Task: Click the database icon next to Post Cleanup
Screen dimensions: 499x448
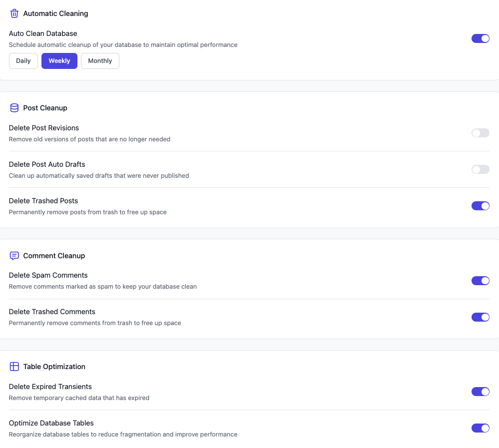Action: [x=14, y=108]
